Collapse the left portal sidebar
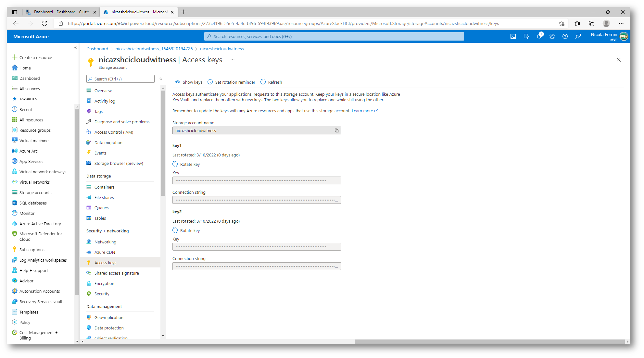Screen dimensions: 644x358 75,47
